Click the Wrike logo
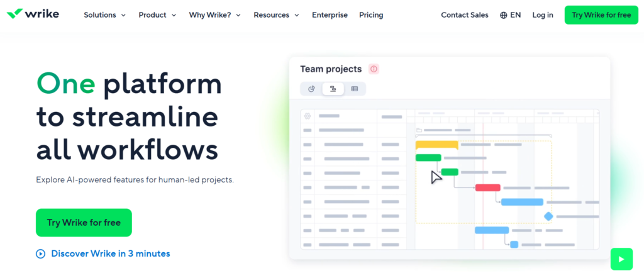This screenshot has height=273, width=644. [33, 14]
